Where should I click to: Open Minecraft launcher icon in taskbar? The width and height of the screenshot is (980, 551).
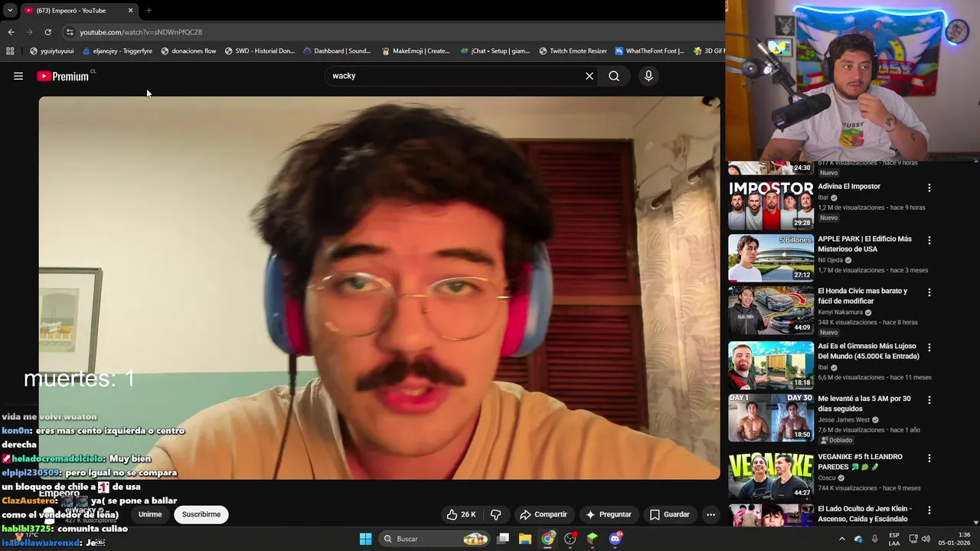click(x=592, y=539)
